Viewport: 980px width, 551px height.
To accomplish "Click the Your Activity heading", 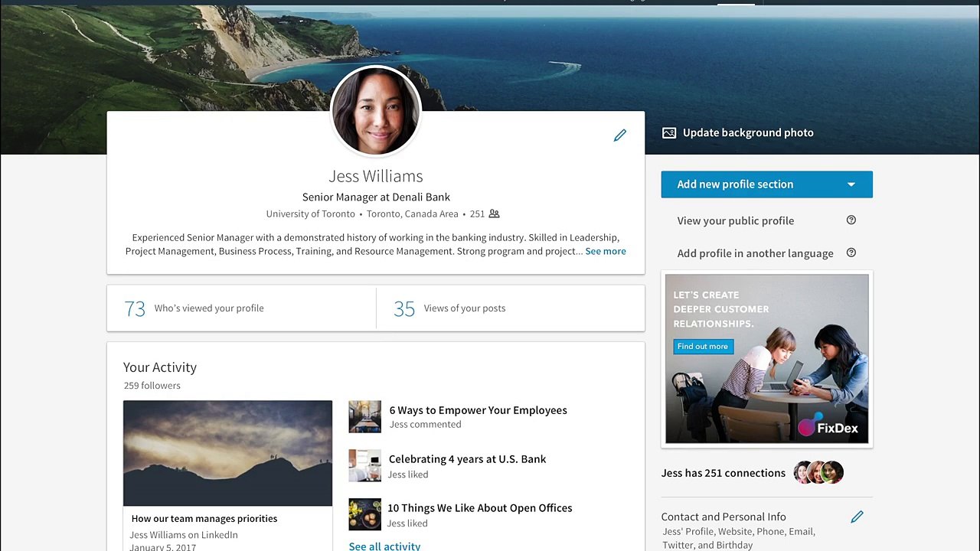I will tap(160, 367).
